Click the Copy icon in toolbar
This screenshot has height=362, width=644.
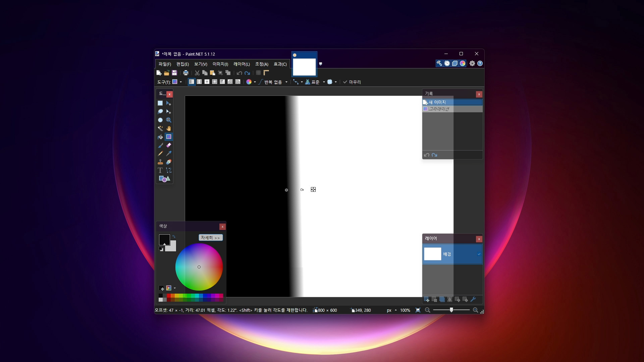205,73
